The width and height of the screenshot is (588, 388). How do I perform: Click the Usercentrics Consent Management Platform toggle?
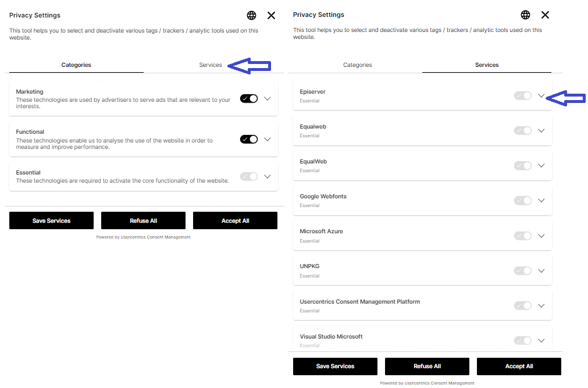(x=523, y=305)
